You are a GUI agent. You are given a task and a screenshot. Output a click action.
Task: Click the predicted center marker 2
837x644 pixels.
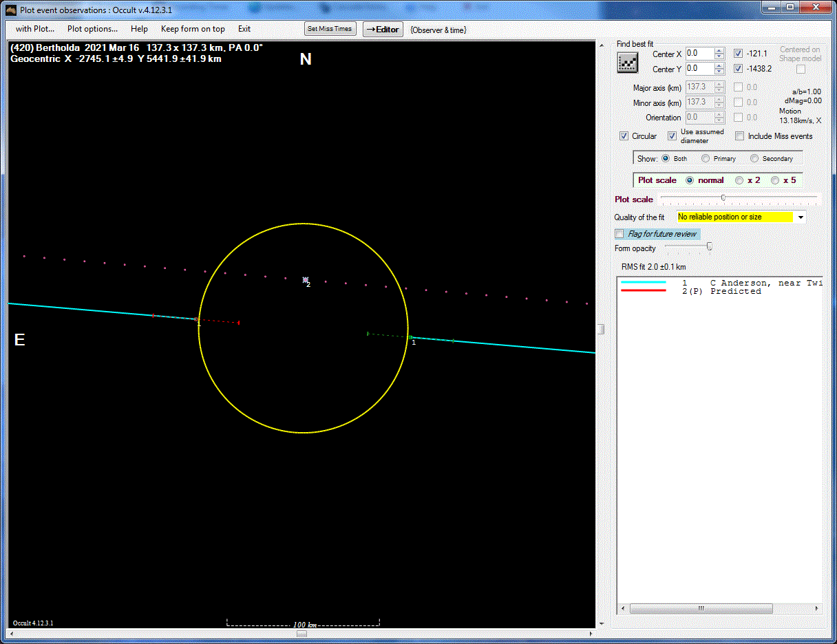[x=305, y=279]
